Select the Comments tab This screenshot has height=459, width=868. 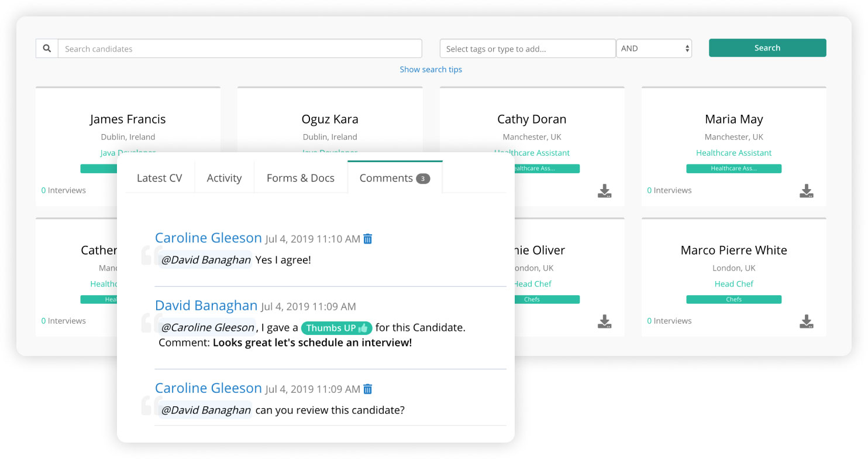coord(395,178)
